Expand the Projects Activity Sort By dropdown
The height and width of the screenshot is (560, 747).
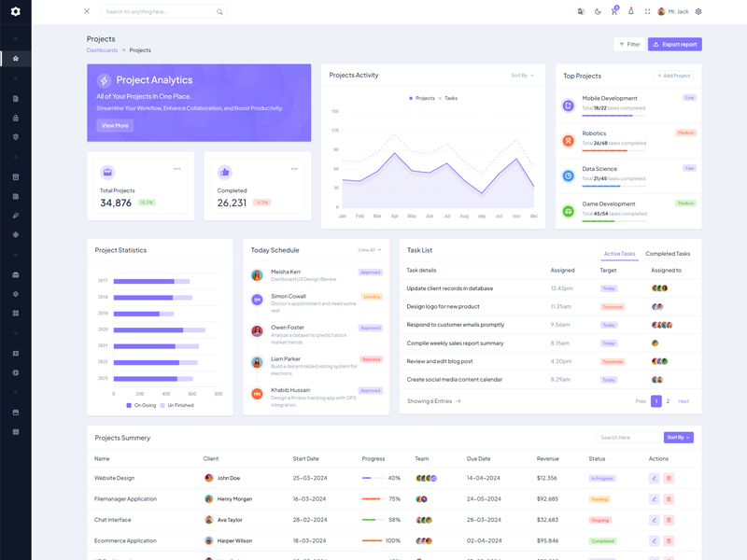[x=522, y=76]
